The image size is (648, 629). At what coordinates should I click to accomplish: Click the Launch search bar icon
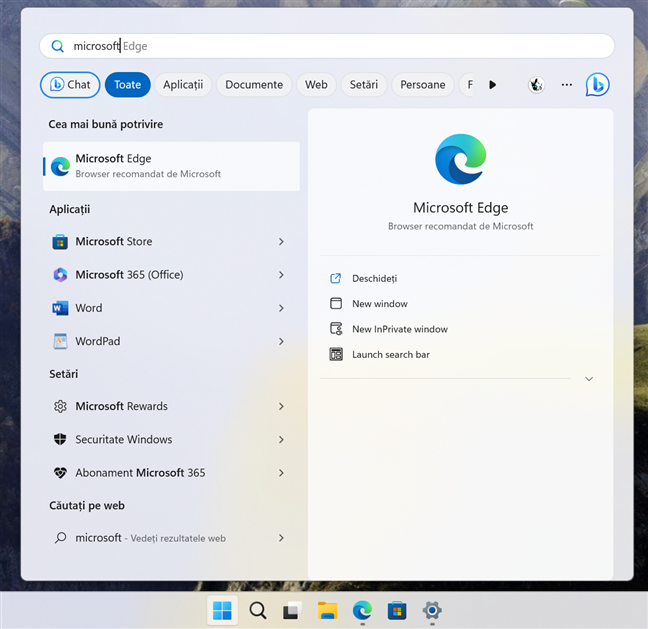pyautogui.click(x=336, y=355)
